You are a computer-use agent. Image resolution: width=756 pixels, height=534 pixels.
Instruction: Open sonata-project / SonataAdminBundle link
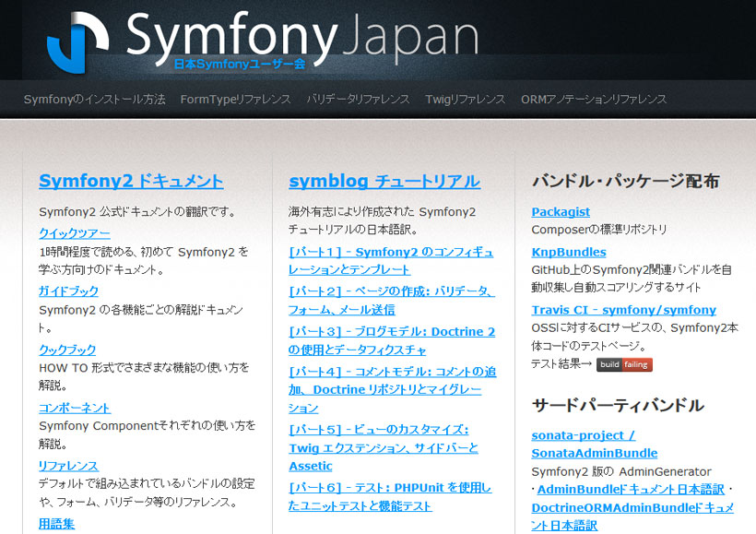point(595,445)
